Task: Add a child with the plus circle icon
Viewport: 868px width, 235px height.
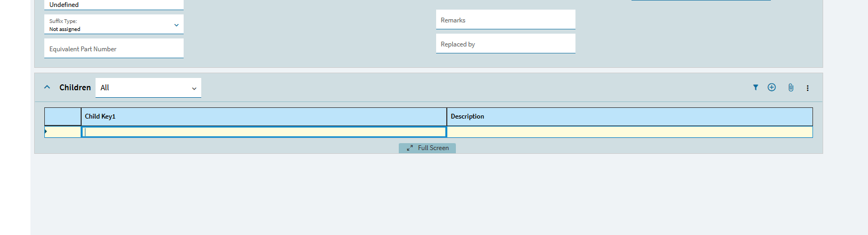Action: click(771, 88)
